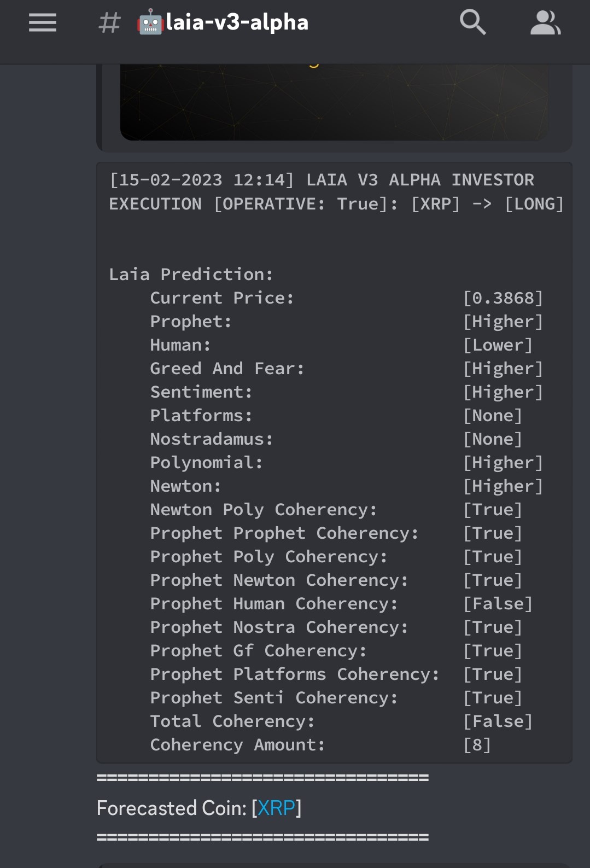Viewport: 590px width, 868px height.
Task: Tap the robot emoji in the header
Action: [x=150, y=23]
